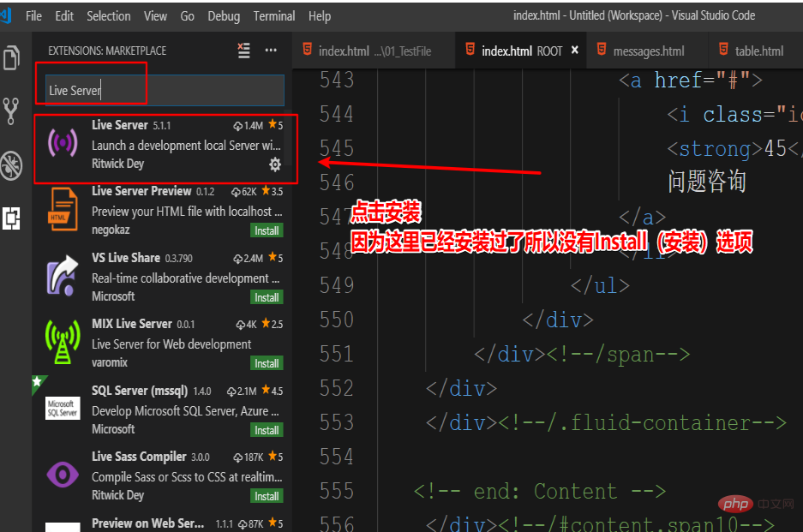Click EXTENSIONS: MARKETPLACE panel header
Screen dimensions: 803x532
107,51
